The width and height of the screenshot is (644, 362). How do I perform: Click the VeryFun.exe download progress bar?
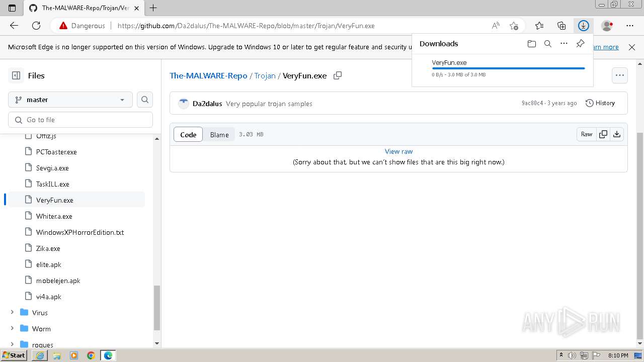508,68
